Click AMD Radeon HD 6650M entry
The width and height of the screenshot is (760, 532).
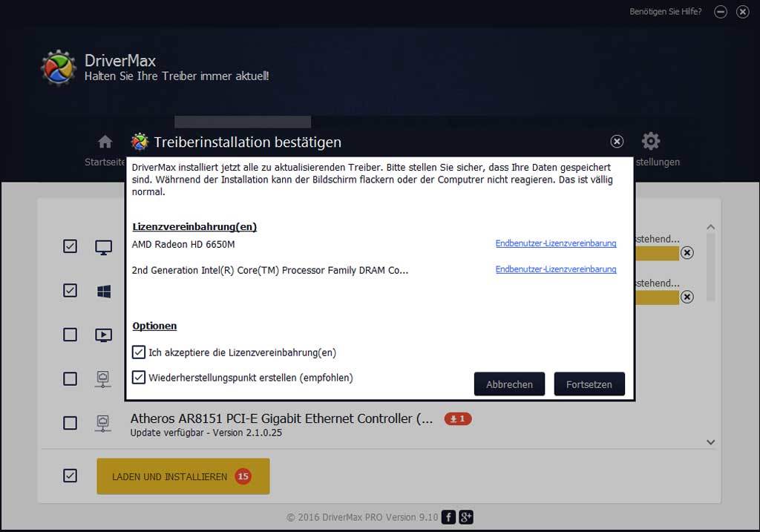[x=183, y=244]
